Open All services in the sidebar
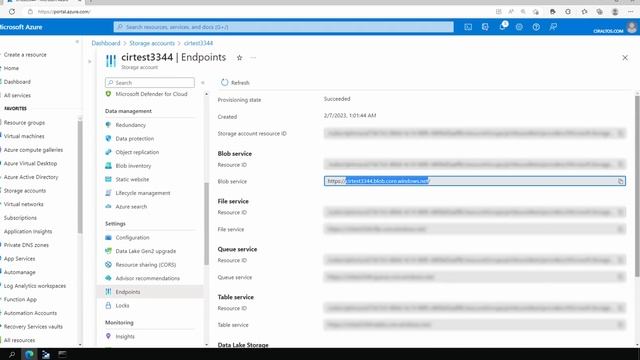Viewport: 640px width, 360px height. coord(17,96)
